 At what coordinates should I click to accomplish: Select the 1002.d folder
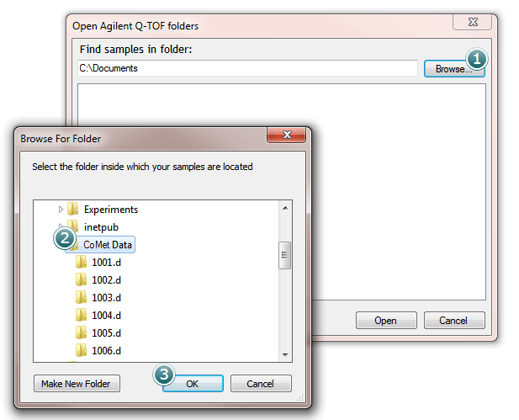pos(106,280)
